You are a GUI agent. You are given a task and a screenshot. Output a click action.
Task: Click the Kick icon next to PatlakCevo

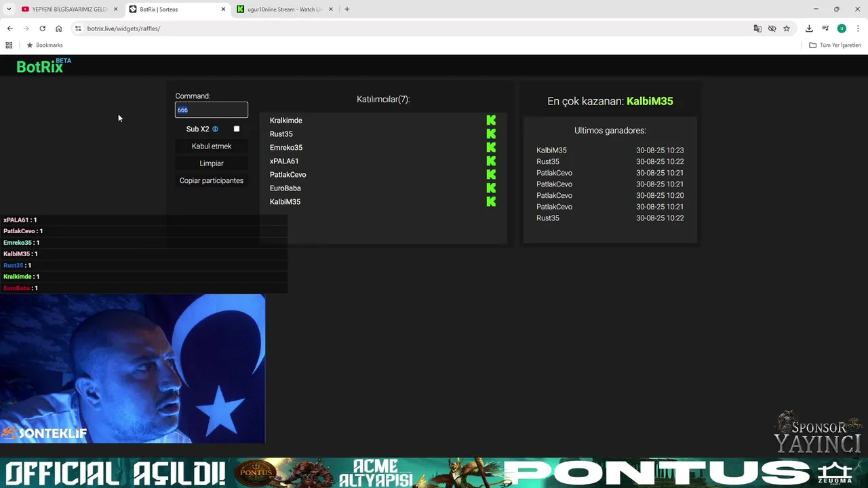click(491, 174)
